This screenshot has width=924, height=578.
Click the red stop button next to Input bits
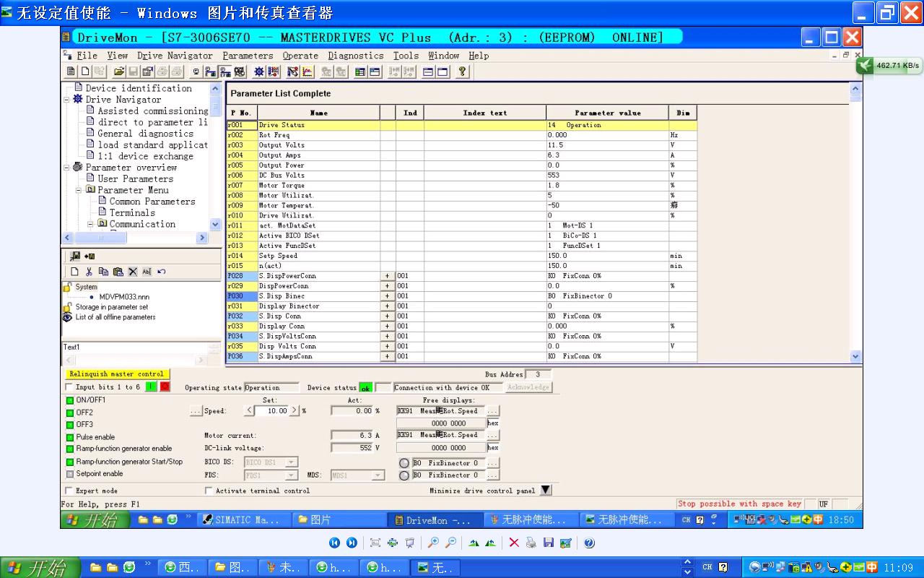pyautogui.click(x=165, y=387)
